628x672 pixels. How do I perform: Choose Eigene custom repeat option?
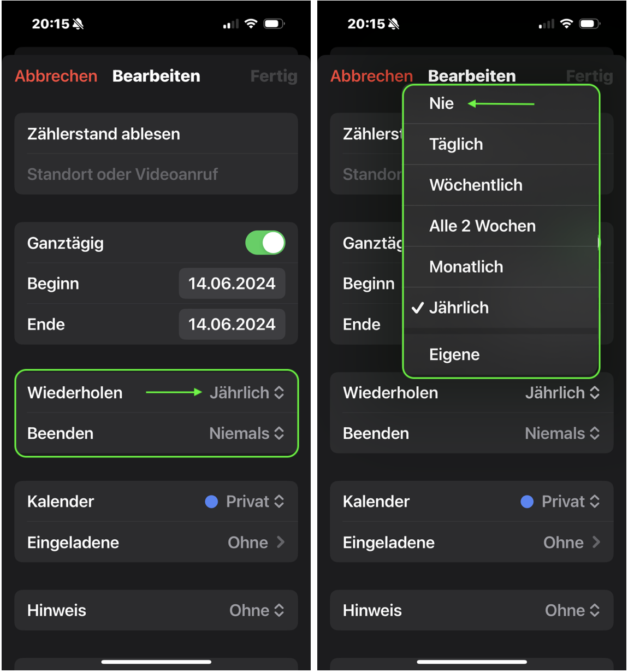click(454, 355)
